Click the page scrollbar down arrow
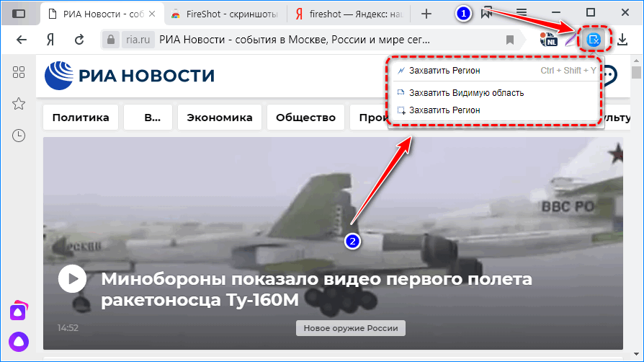 (636, 354)
